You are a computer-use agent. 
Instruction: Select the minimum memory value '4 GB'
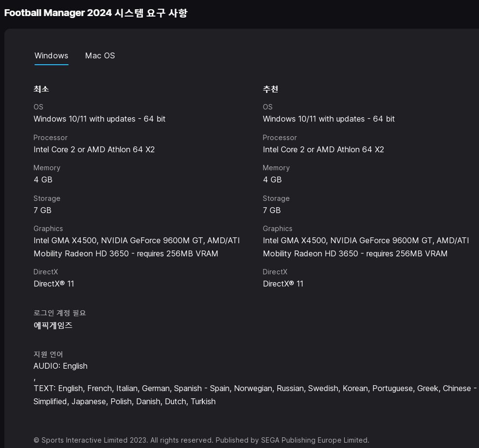click(x=43, y=179)
